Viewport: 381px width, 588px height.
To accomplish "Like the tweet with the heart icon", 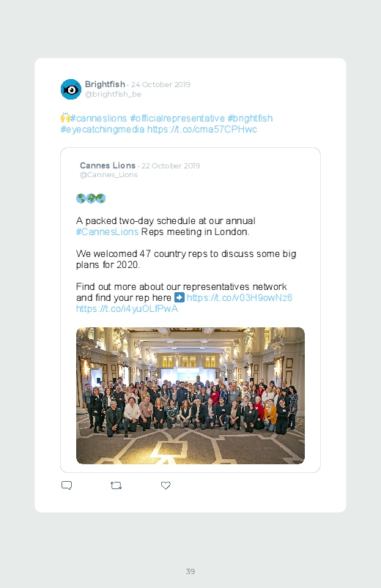I will 166,485.
